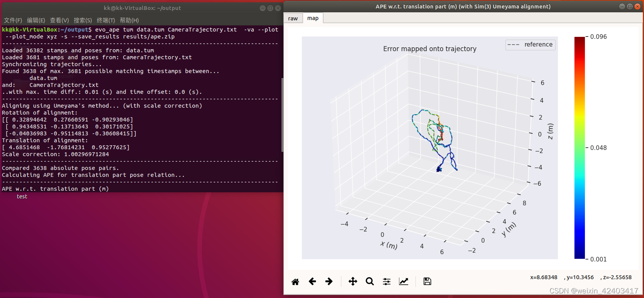The height and width of the screenshot is (298, 644).
Task: Open Edit axis and curve parameters
Action: (x=404, y=281)
